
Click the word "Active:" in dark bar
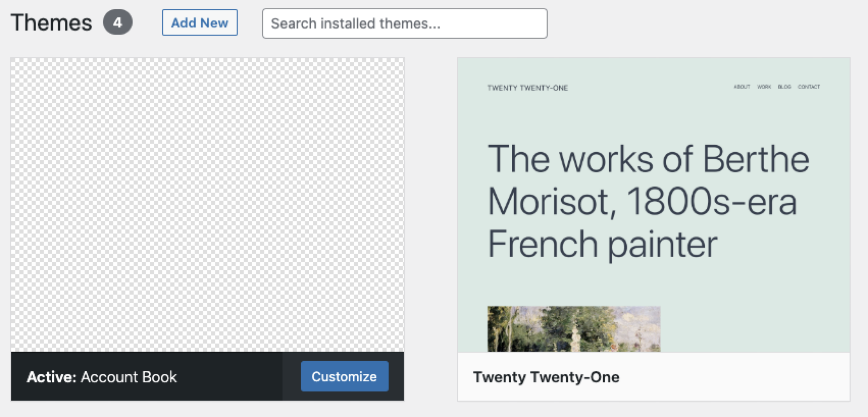[x=52, y=377]
